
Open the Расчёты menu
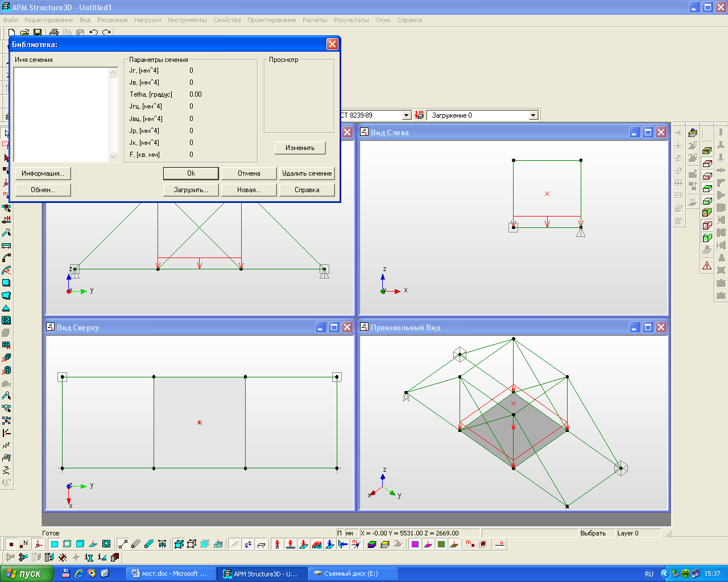[x=315, y=20]
